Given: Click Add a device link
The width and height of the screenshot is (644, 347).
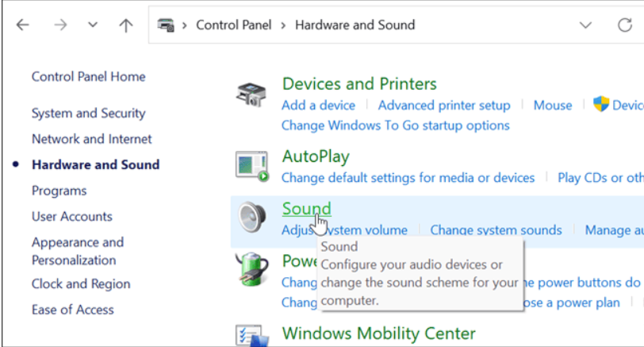Looking at the screenshot, I should pyautogui.click(x=318, y=105).
